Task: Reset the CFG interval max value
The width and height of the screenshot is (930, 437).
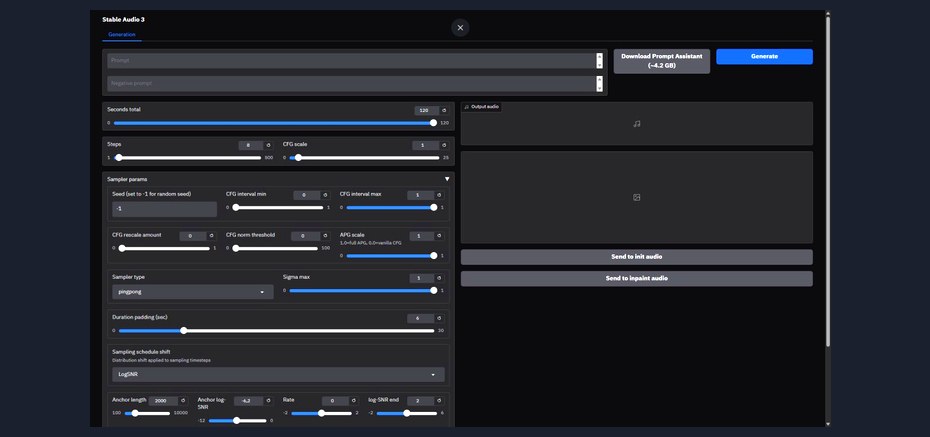Action: (x=439, y=195)
